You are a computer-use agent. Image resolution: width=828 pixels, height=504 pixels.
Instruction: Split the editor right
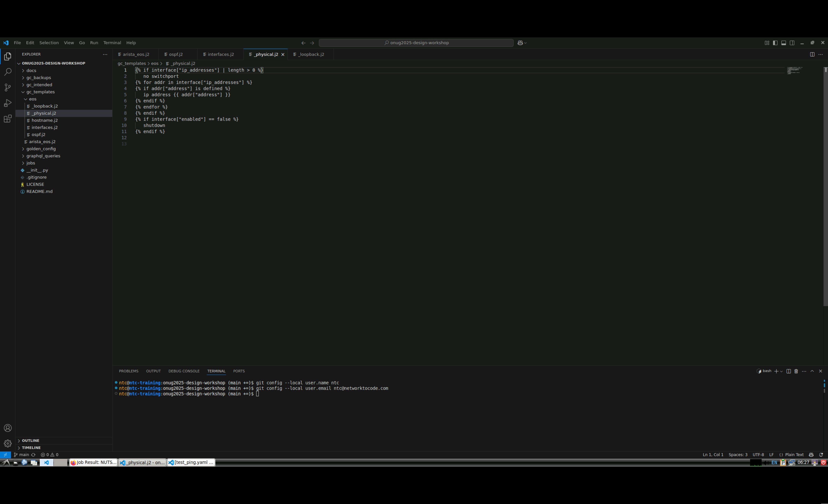pos(812,54)
